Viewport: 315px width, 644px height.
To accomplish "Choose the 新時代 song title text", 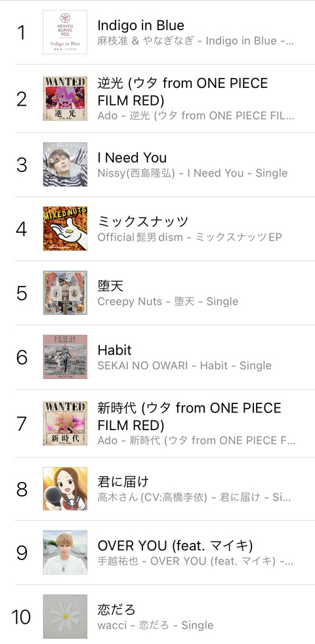I will coord(190,416).
